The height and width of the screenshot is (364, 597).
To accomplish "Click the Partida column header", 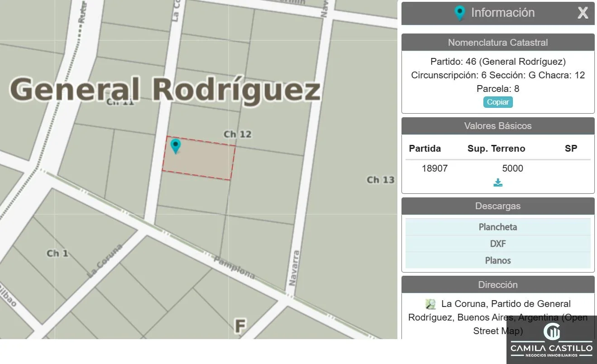I will (x=425, y=148).
